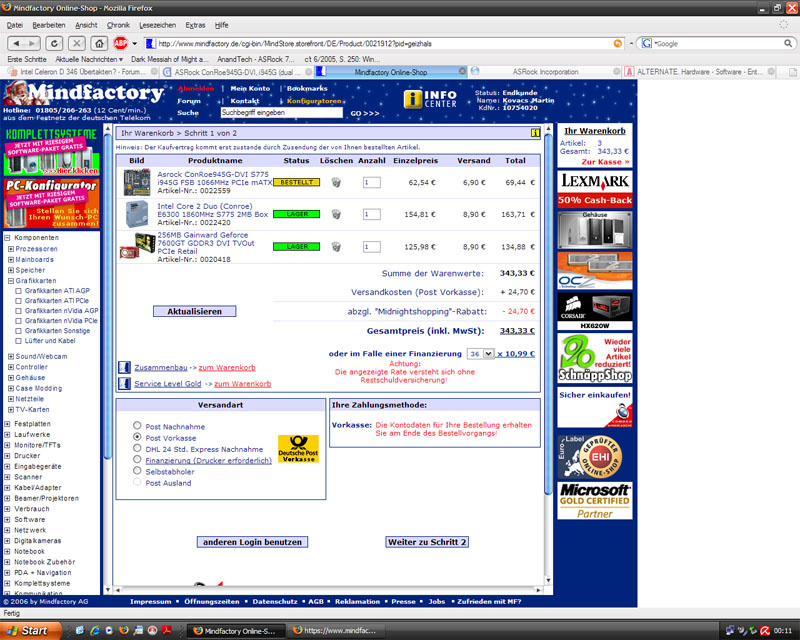800x640 pixels.
Task: Open Aktuelle Nachrichten bookmark dropdown
Action: (x=89, y=59)
